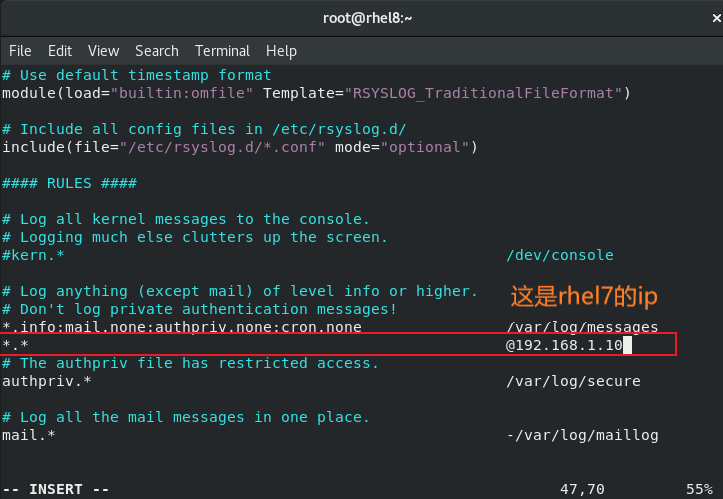The image size is (723, 499).
Task: Click the '# Use default timestamp format' comment
Action: click(x=136, y=75)
